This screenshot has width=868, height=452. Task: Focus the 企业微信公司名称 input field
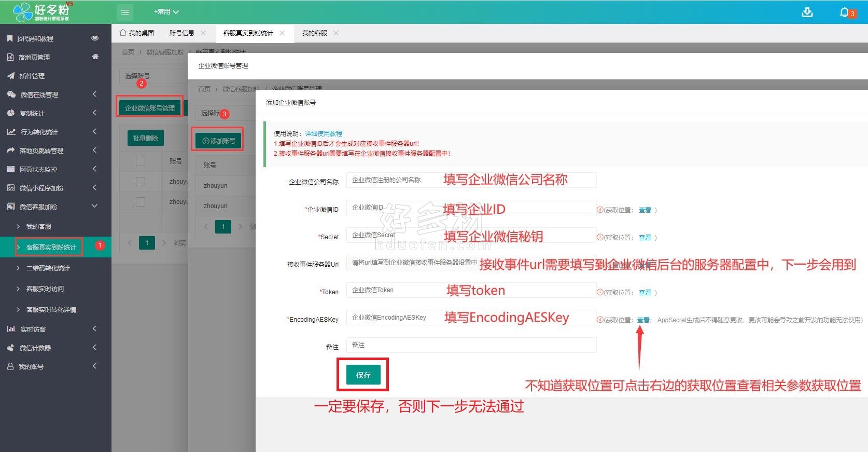(x=471, y=180)
